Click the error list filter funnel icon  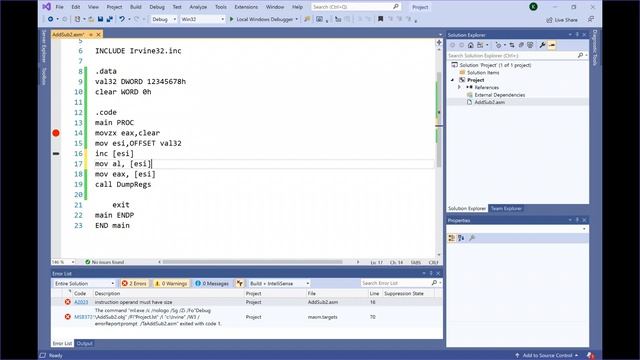[x=240, y=283]
